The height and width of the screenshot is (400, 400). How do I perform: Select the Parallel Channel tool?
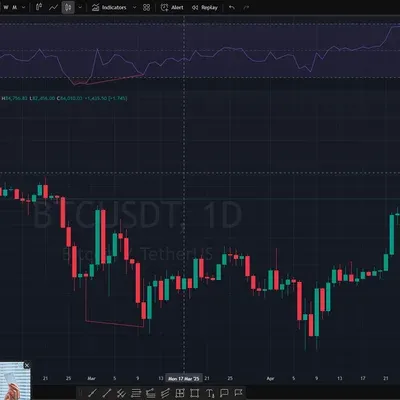tap(121, 393)
